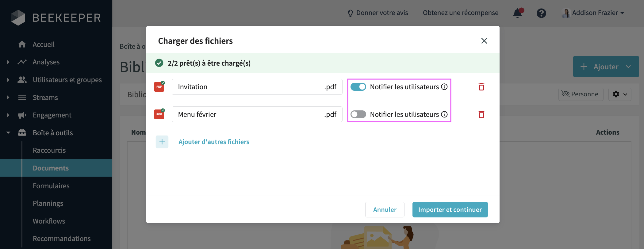Open the help question mark icon
Screen dimensions: 644x249
coord(541,13)
